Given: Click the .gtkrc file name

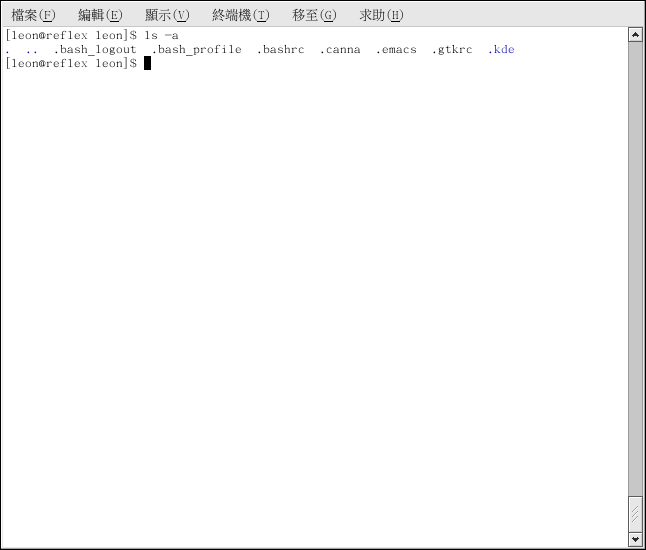Looking at the screenshot, I should tap(452, 50).
